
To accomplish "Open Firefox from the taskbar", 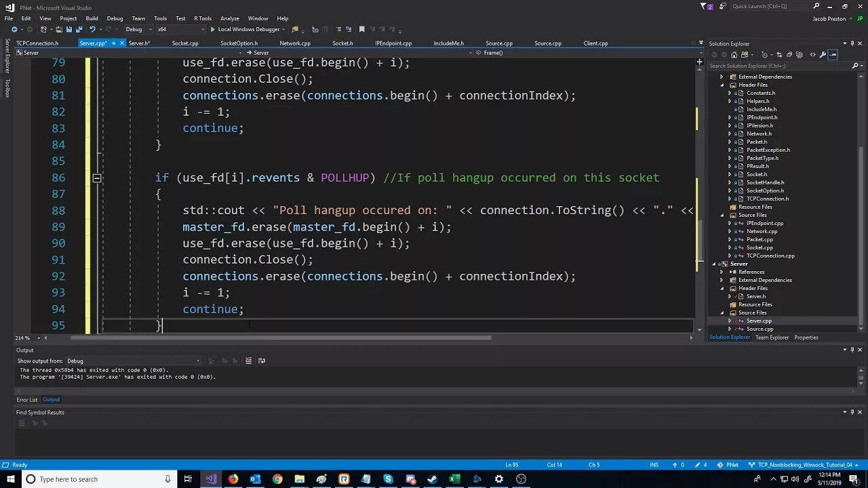I will (x=233, y=479).
